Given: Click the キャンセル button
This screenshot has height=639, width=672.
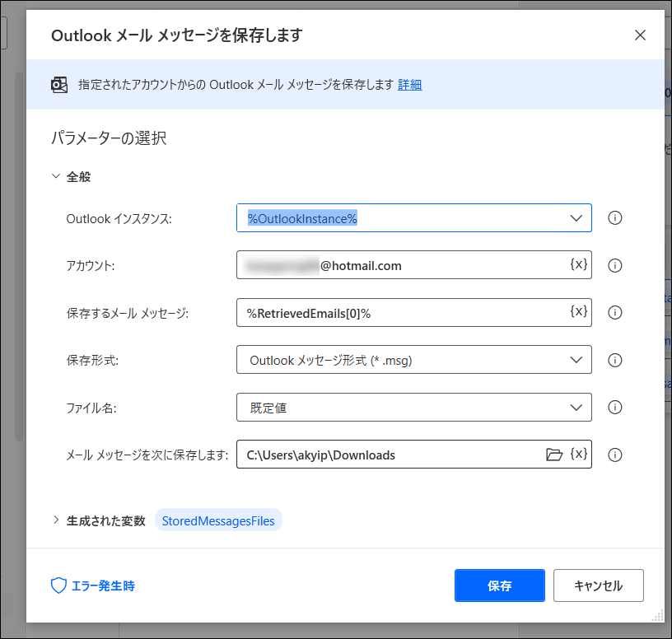Looking at the screenshot, I should pyautogui.click(x=598, y=585).
